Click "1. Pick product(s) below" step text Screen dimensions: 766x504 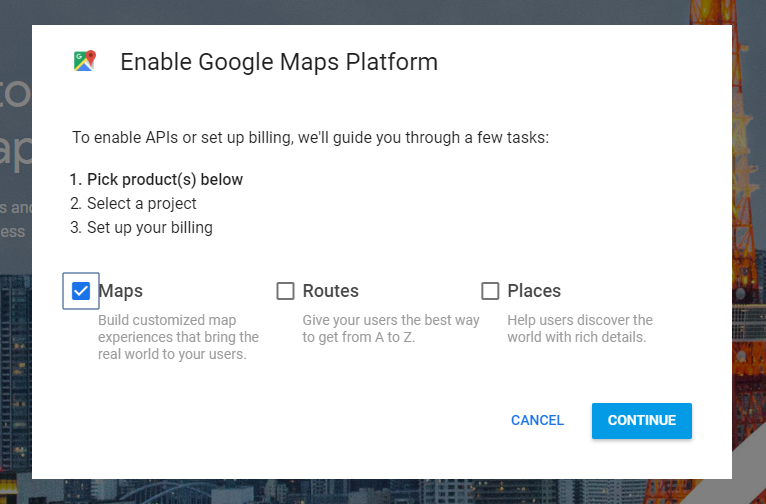(156, 180)
